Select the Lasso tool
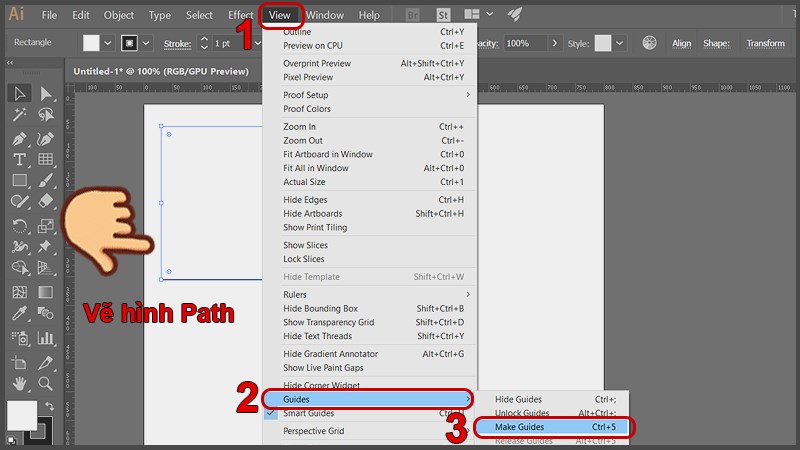This screenshot has width=800, height=450. [x=45, y=115]
